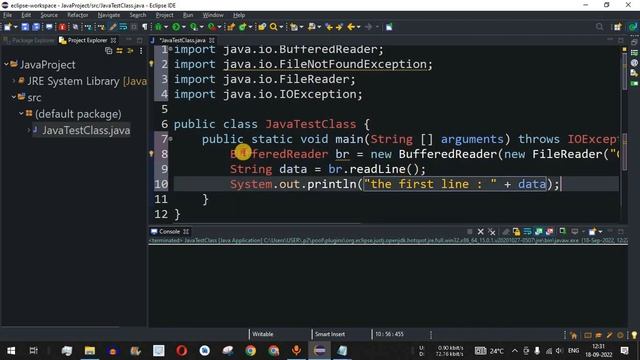Click the green Run button
This screenshot has width=640, height=360.
point(176,27)
